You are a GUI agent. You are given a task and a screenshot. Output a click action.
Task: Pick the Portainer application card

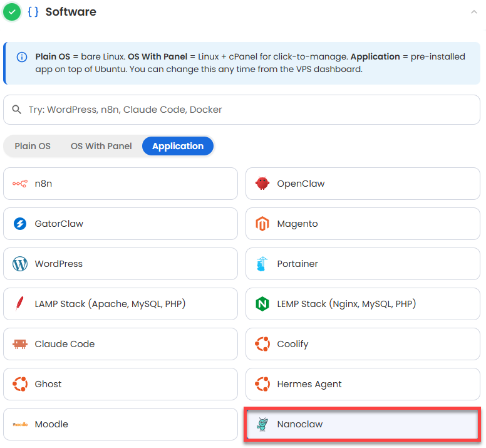363,264
